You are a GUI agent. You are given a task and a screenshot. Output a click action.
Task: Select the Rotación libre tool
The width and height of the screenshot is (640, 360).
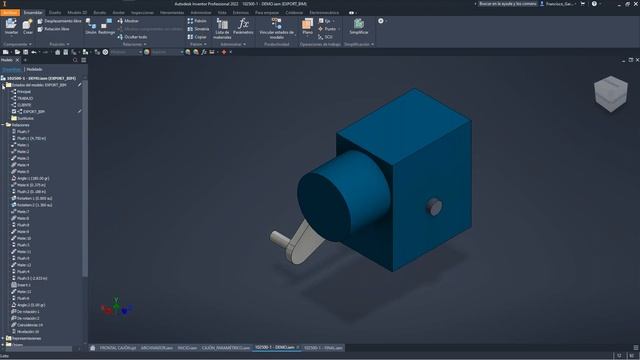click(53, 29)
